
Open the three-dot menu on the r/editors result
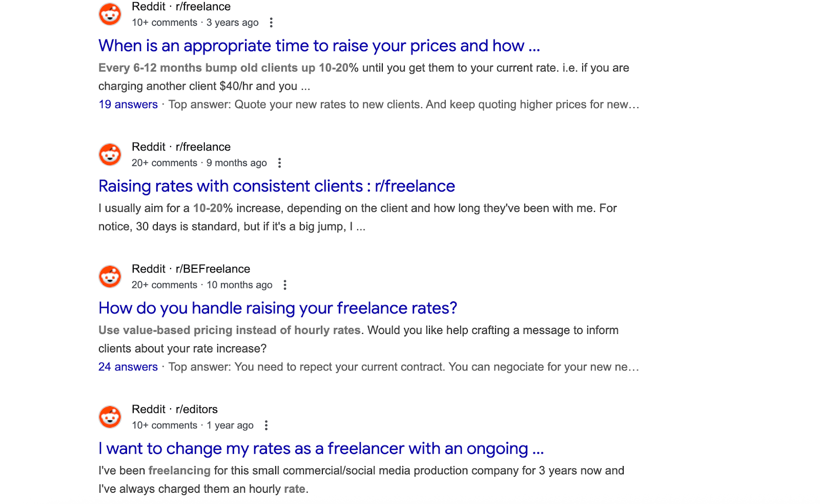[x=266, y=425]
